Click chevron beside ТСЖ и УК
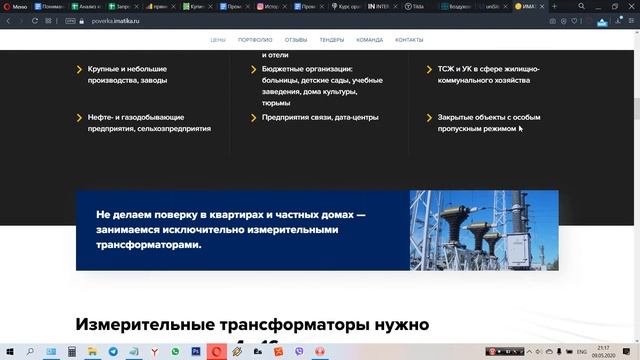This screenshot has width=640, height=360. click(429, 69)
